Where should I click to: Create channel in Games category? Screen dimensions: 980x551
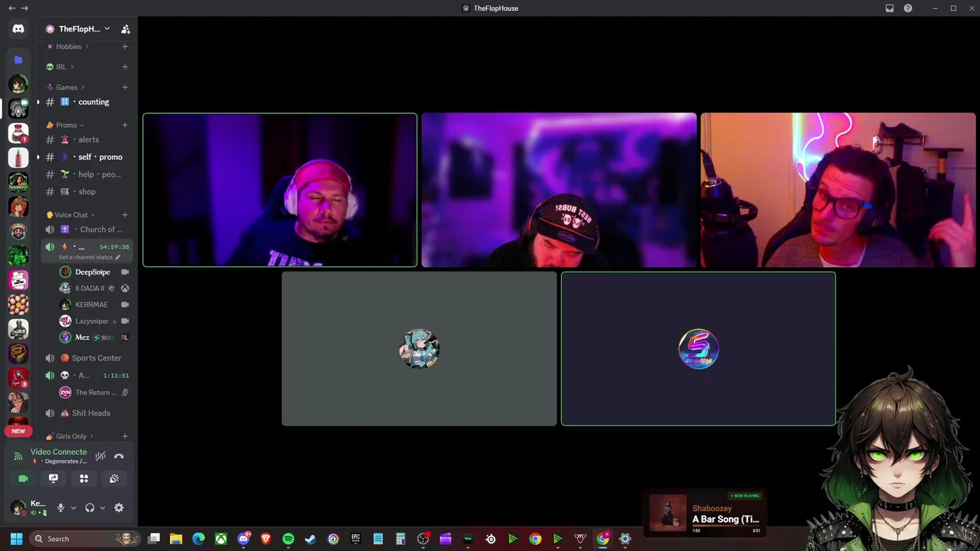click(x=125, y=87)
